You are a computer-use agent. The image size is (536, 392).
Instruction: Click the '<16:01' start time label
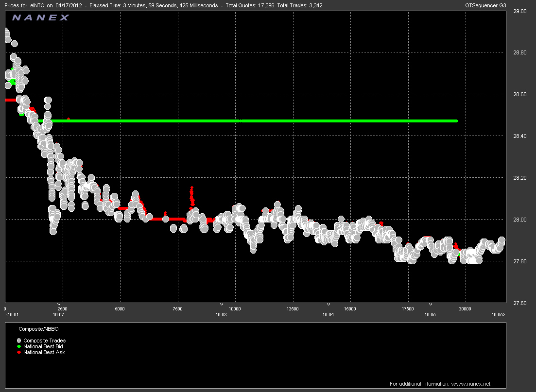(12, 314)
